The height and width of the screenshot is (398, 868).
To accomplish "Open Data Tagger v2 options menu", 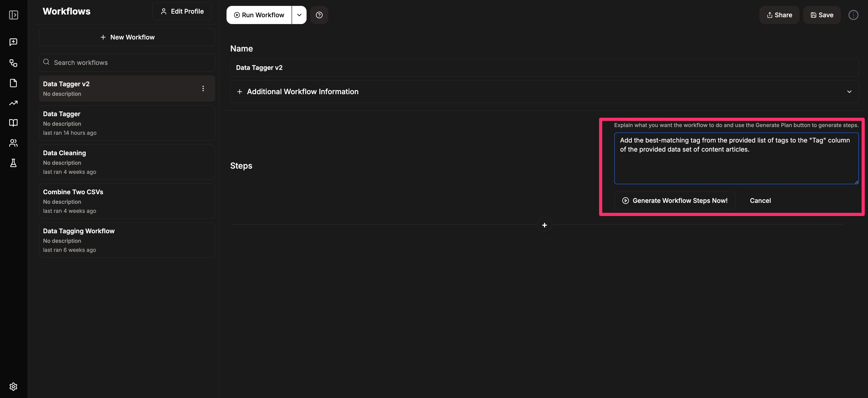I will 203,88.
